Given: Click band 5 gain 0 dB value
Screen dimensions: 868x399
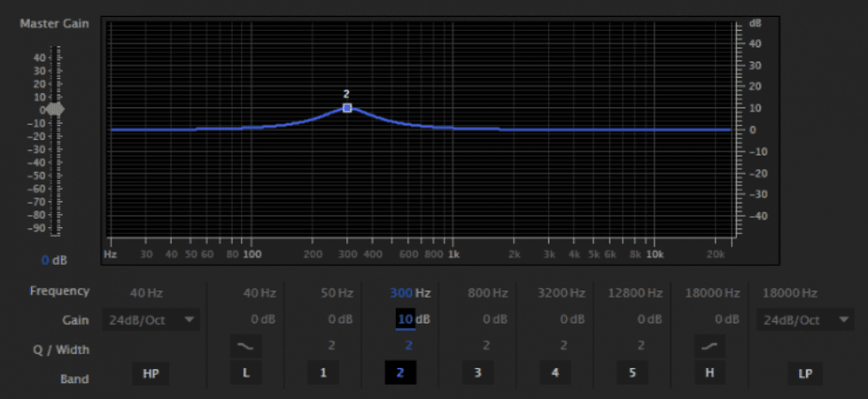Looking at the screenshot, I should (650, 319).
